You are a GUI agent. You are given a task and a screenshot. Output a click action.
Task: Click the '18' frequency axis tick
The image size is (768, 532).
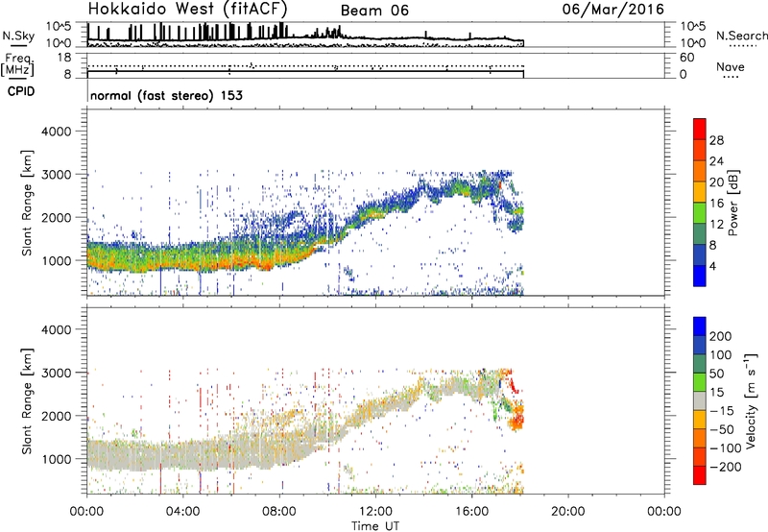[x=64, y=58]
